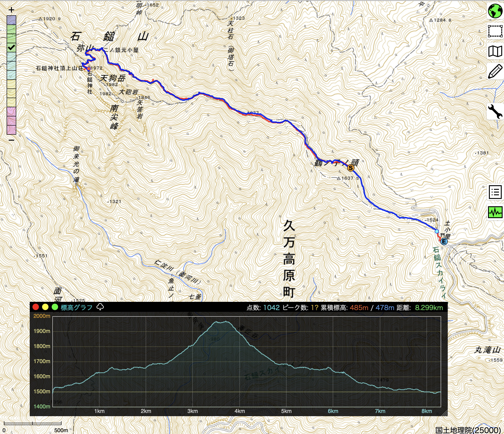Click the 標高グラフ title label
This screenshot has height=434, width=504.
click(76, 308)
